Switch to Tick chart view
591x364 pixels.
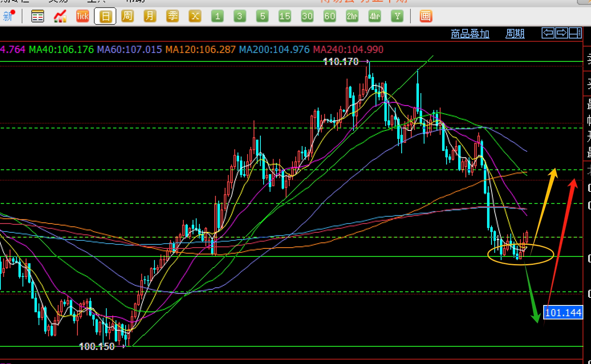pyautogui.click(x=83, y=16)
